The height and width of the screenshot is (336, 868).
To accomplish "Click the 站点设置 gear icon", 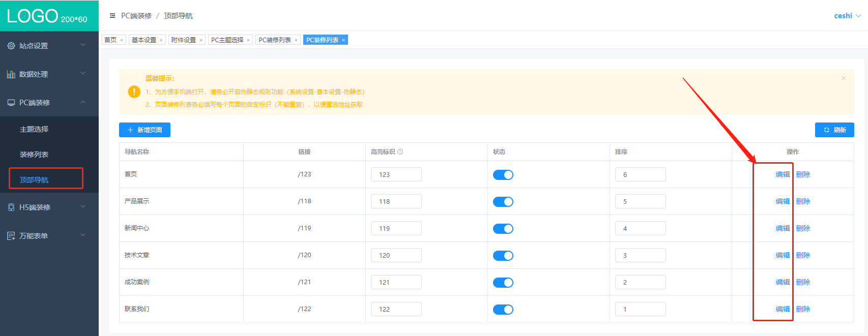I will click(x=11, y=46).
